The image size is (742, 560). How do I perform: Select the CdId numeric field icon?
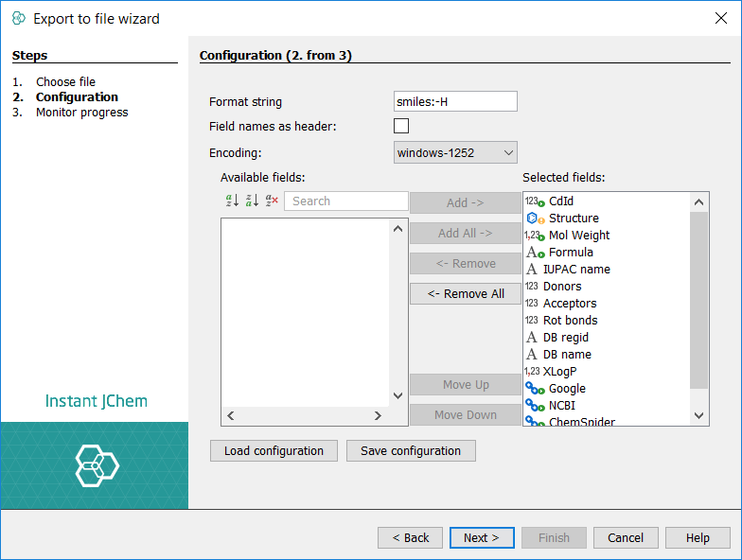click(x=535, y=201)
